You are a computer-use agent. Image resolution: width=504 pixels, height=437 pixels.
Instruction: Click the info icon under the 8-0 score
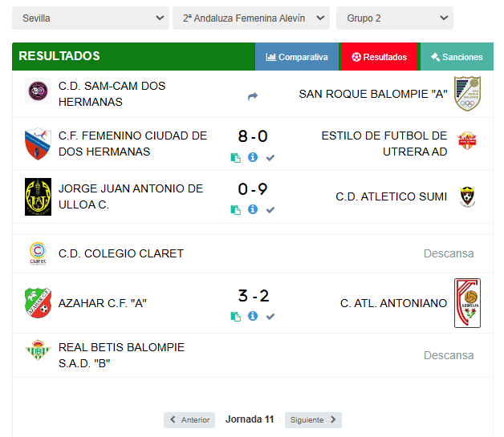point(253,157)
